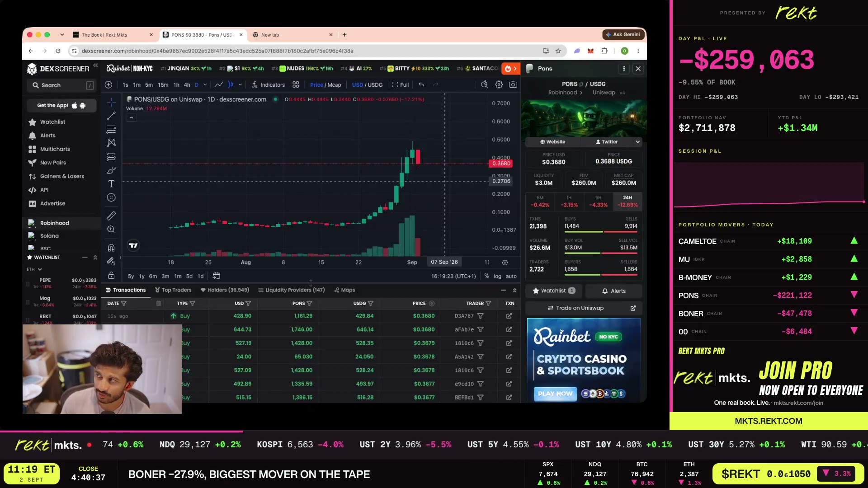Open chart type dropdown arrow
Viewport: 868px width, 488px height.
240,84
